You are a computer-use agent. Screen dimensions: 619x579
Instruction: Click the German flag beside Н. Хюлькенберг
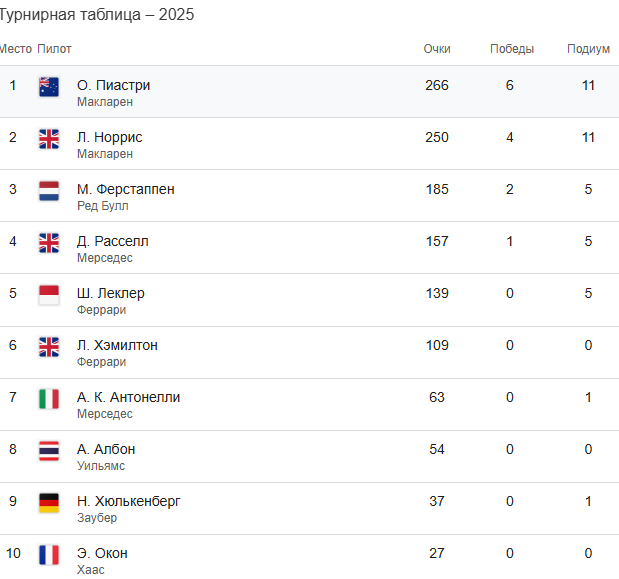click(x=49, y=503)
